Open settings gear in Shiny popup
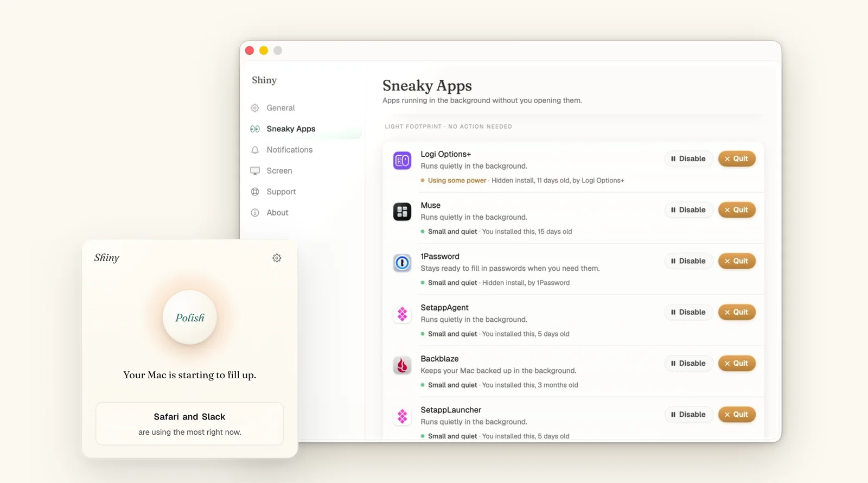Screen dimensions: 868x483 click(277, 258)
